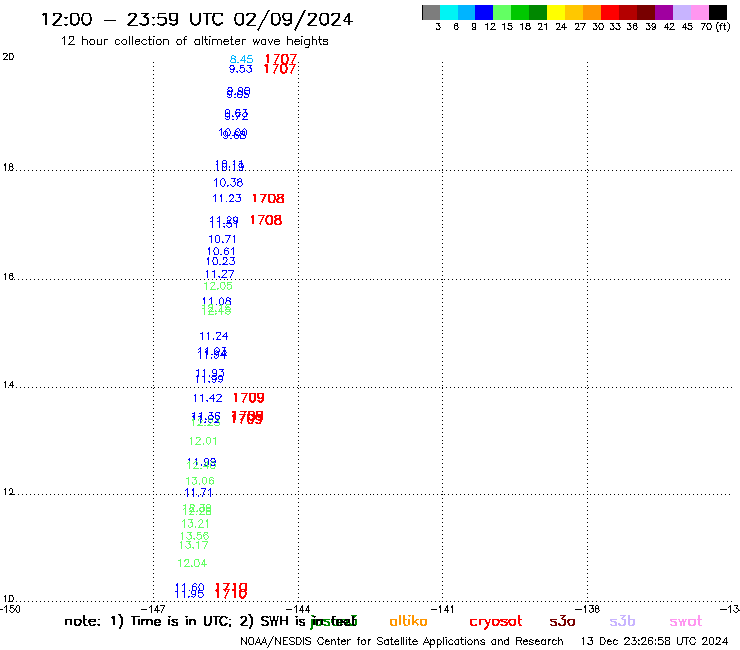Select the wave height value 10.38
The image size is (740, 650).
(228, 182)
